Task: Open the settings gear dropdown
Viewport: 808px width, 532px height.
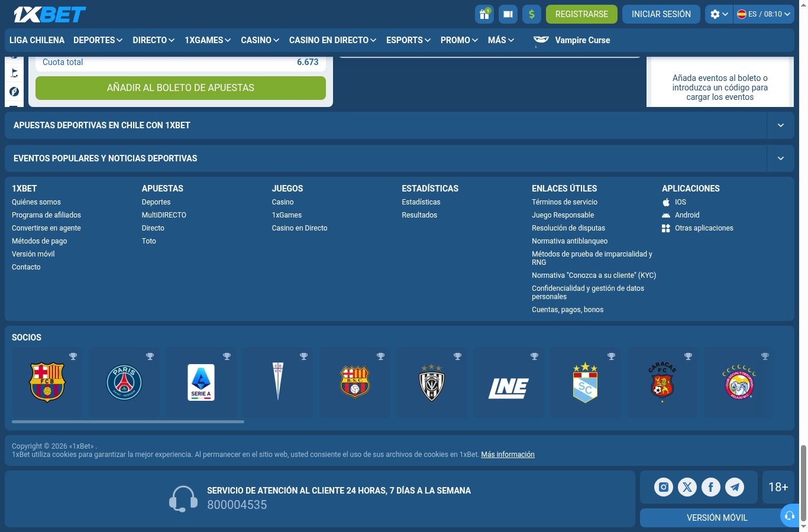Action: pyautogui.click(x=719, y=14)
